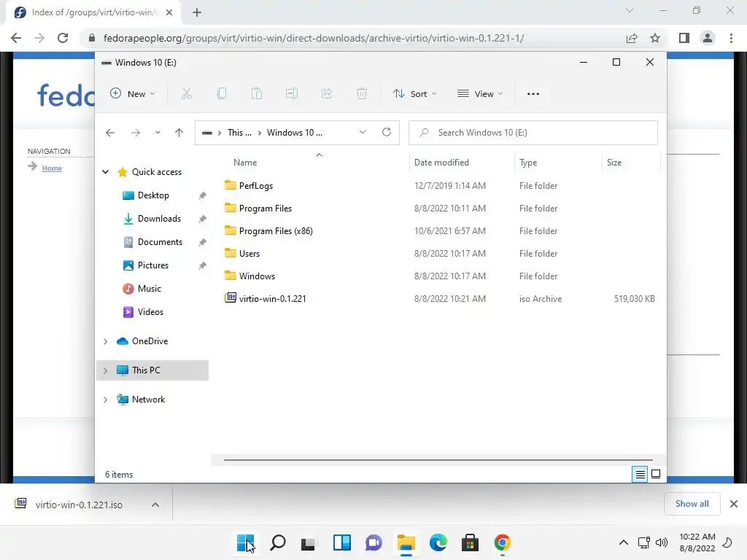Go back in the Chrome browser
This screenshot has width=747, height=560.
coord(16,38)
